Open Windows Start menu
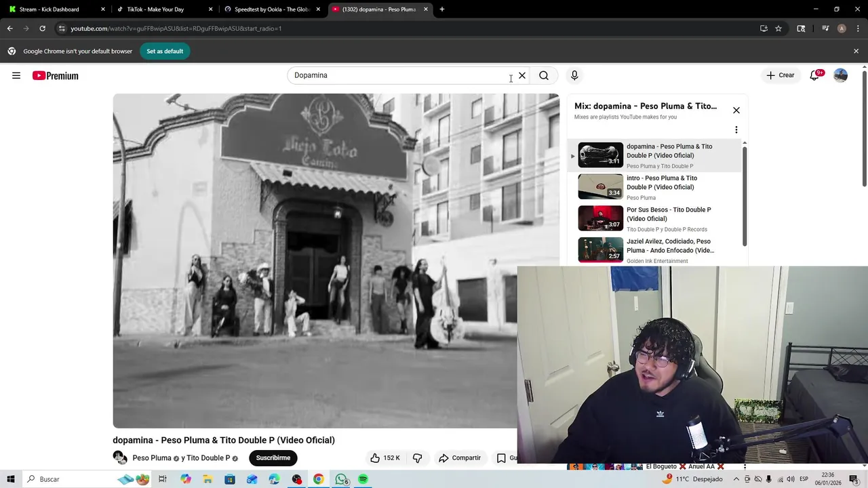 [10, 479]
